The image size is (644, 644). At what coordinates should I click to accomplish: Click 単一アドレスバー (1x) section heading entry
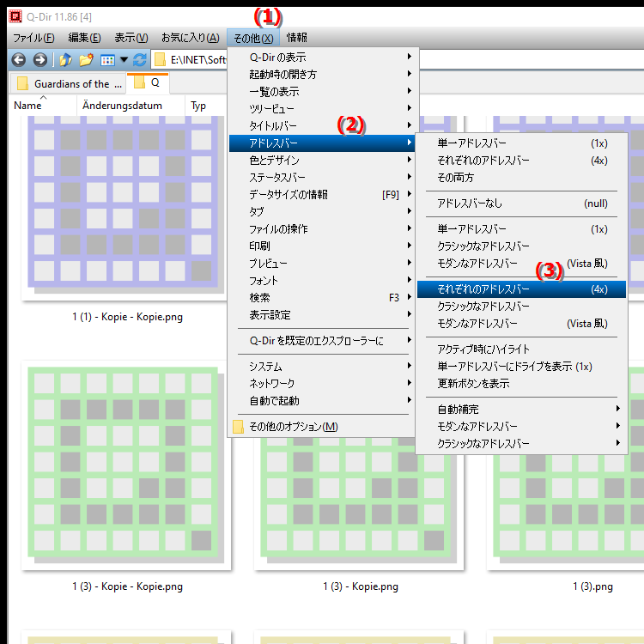[x=521, y=229]
